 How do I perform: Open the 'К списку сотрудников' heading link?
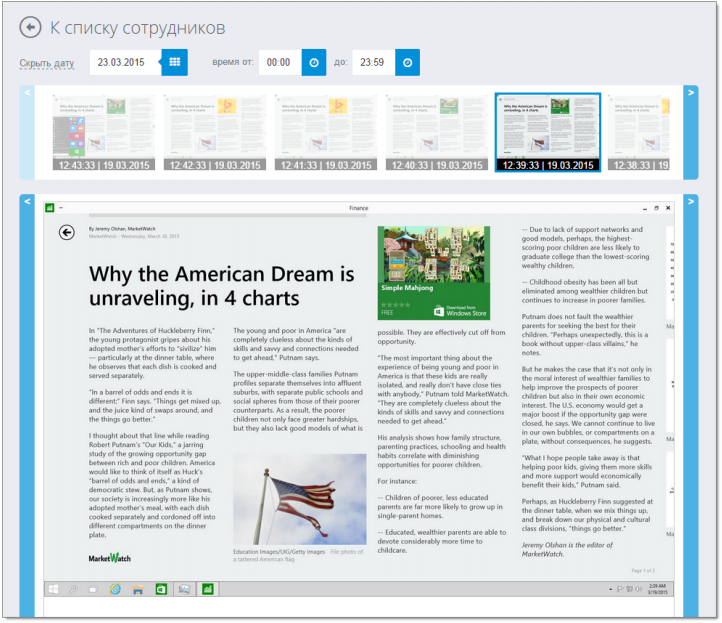pos(138,28)
